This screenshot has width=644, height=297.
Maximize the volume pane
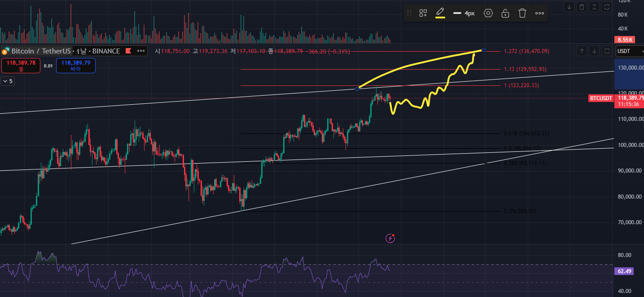click(607, 7)
